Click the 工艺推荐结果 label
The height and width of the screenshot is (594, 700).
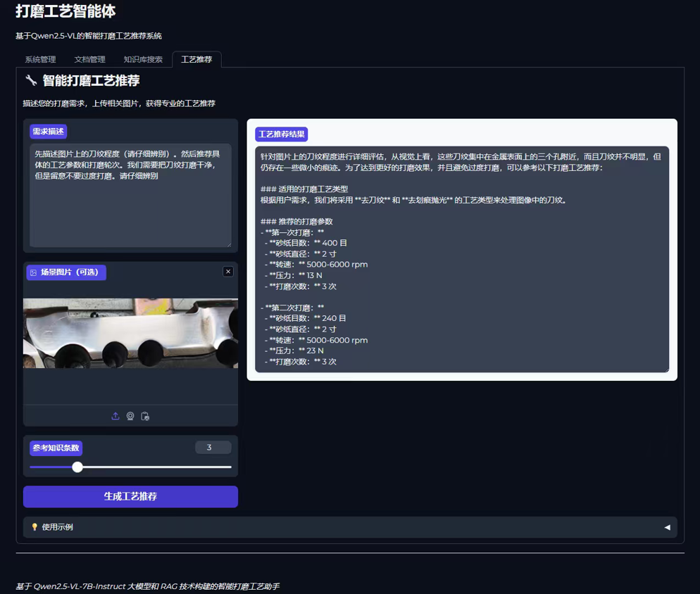click(x=281, y=134)
